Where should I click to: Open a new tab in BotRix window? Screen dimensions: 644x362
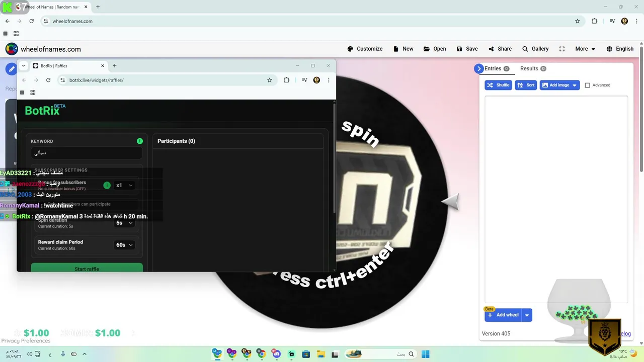point(115,66)
